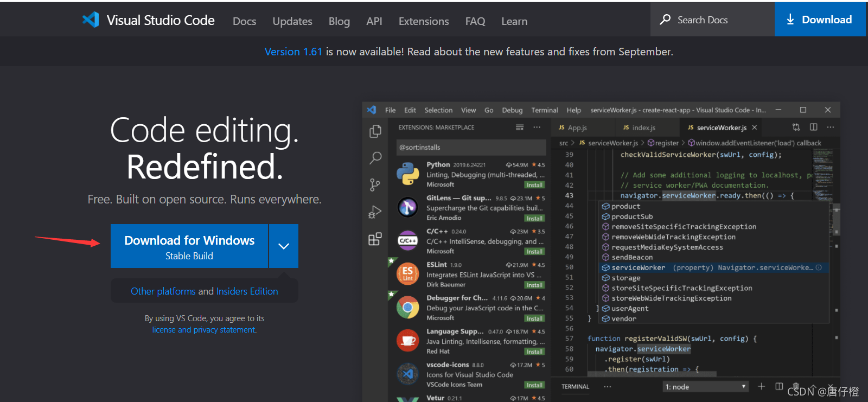This screenshot has width=868, height=402.
Task: Open the View menu in editor
Action: point(469,110)
